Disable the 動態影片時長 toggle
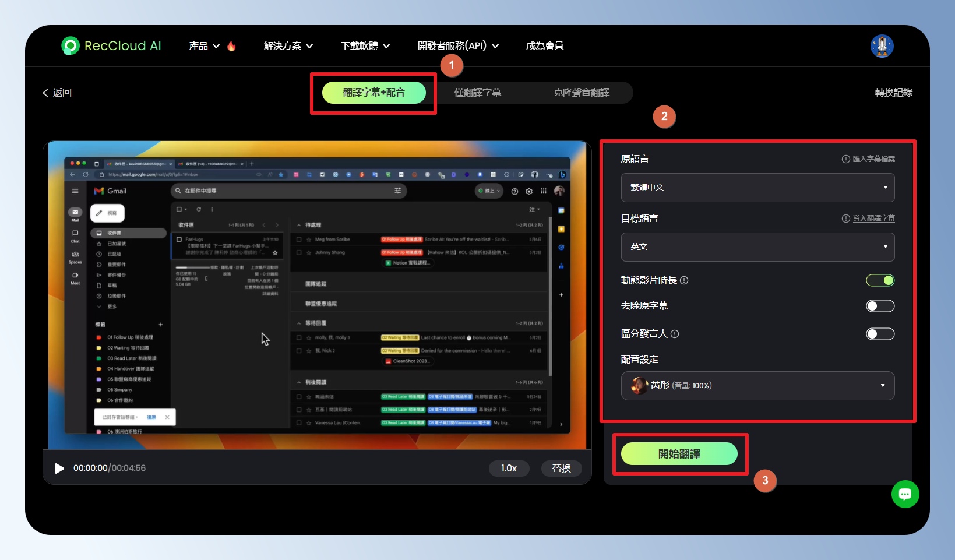Viewport: 955px width, 560px height. pos(880,280)
